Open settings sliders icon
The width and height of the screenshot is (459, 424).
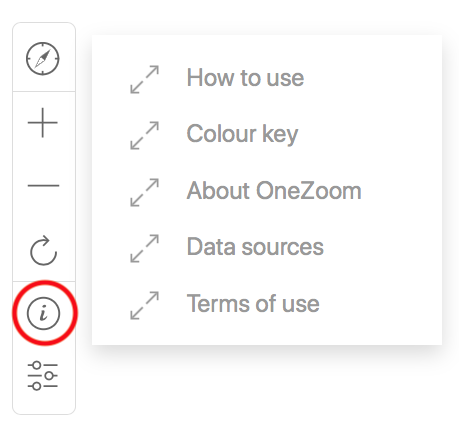[x=43, y=376]
